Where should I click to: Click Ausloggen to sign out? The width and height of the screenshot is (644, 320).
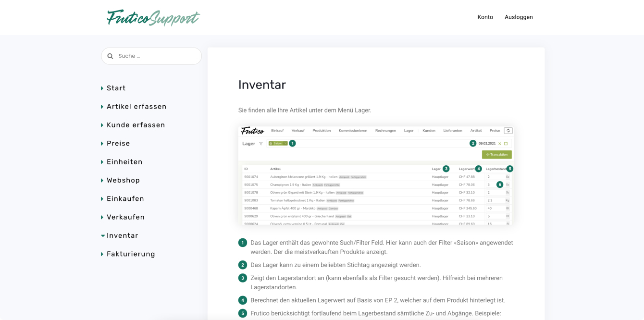point(519,17)
